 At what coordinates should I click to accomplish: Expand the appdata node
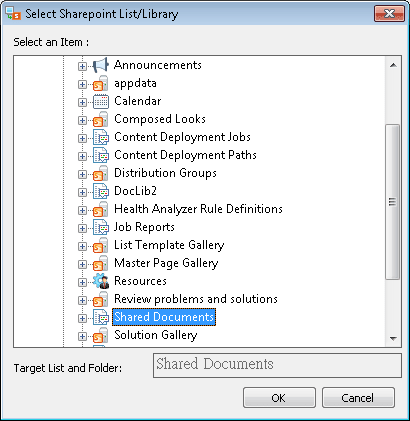[x=82, y=84]
